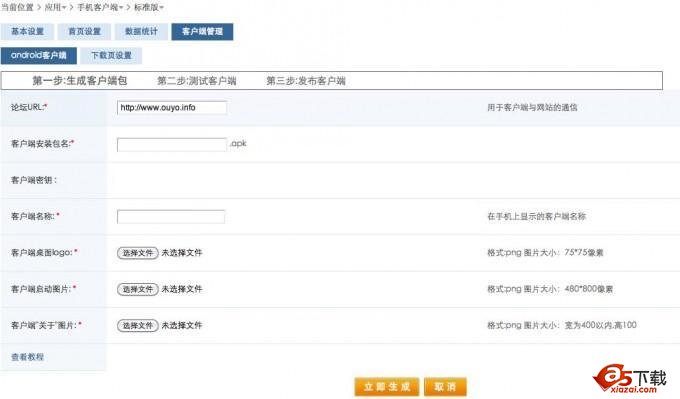Expand the 应用 breadcrumb dropdown
Screen dimensions: 680x399
point(56,7)
